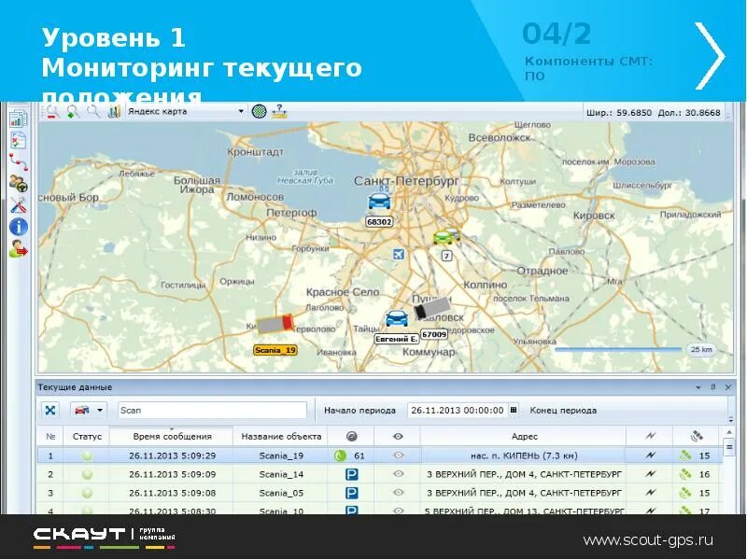Sort by Адрес column header
This screenshot has height=560, width=747.
pos(524,437)
